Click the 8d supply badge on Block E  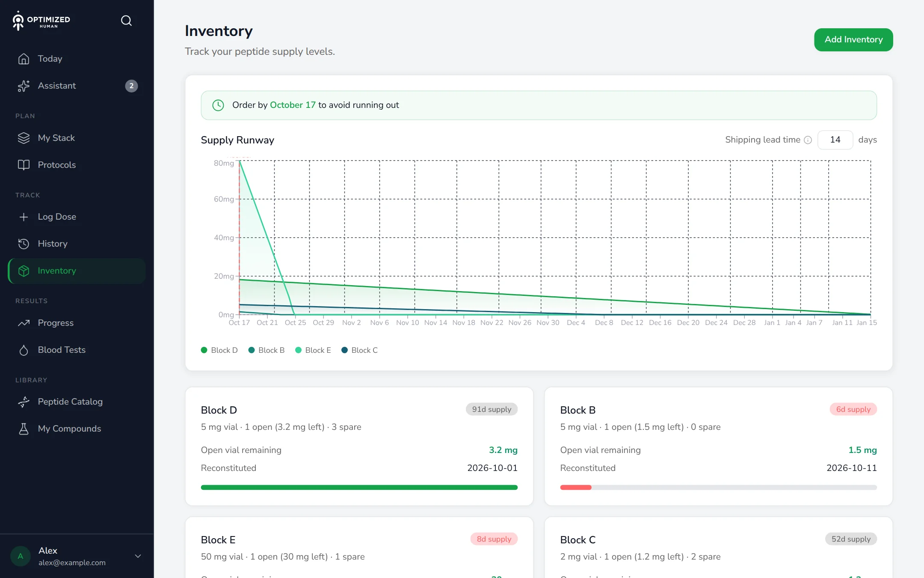point(494,539)
